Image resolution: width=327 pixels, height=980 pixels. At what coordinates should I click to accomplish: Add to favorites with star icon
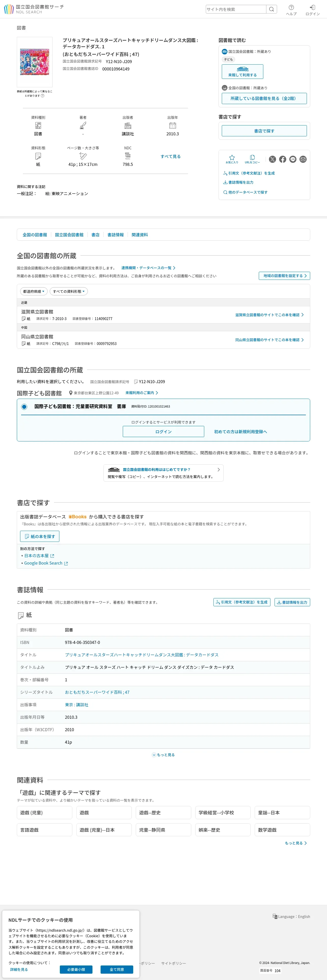232,159
